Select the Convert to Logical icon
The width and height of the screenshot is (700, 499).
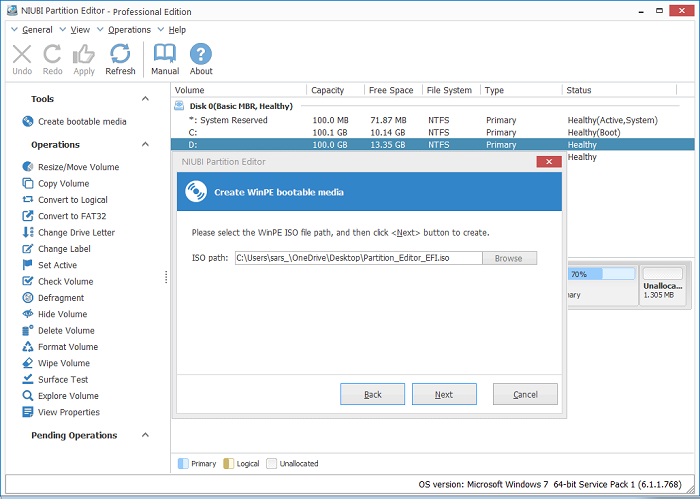click(28, 200)
